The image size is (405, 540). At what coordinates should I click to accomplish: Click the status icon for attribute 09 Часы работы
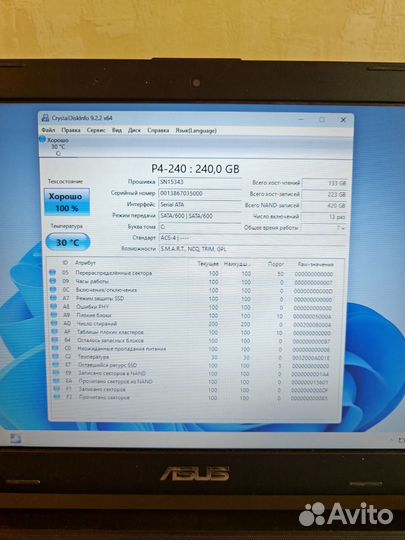(53, 281)
